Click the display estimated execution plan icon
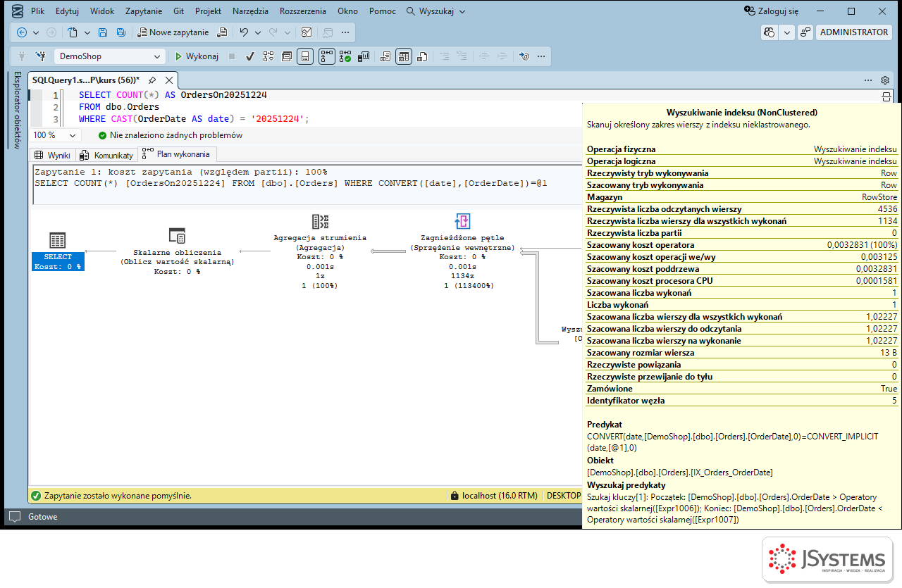 coord(268,56)
